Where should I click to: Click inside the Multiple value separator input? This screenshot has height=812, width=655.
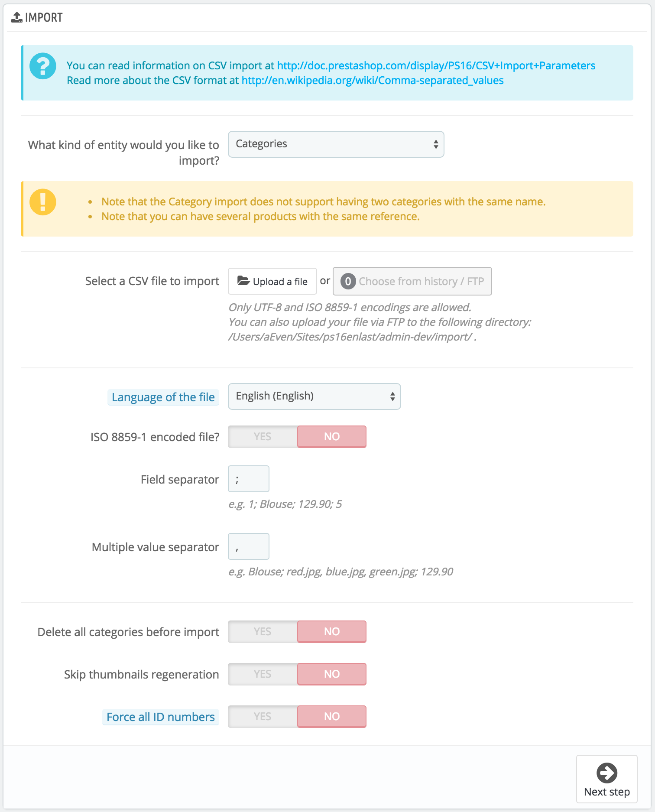pos(248,546)
